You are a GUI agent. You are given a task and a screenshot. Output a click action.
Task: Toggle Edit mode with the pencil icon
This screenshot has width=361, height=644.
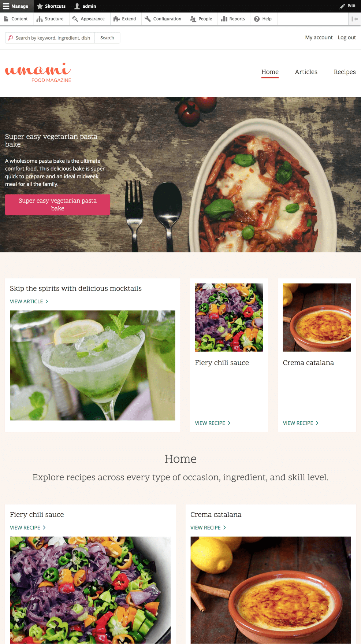(347, 6)
